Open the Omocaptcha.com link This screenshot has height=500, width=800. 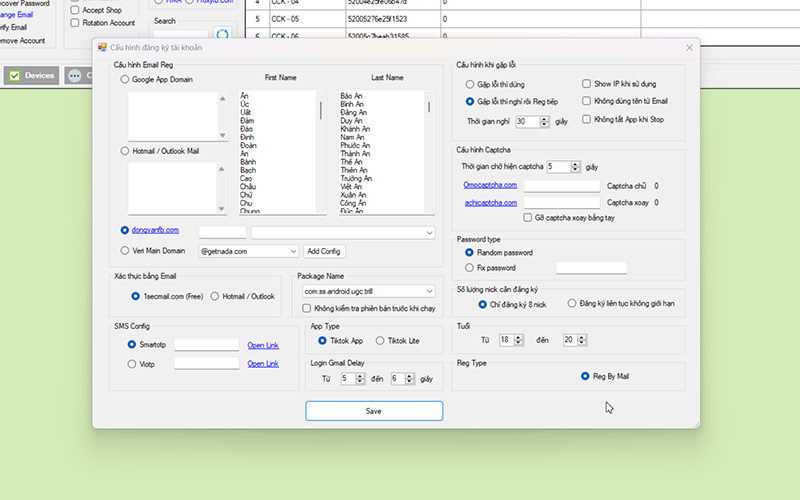click(490, 185)
